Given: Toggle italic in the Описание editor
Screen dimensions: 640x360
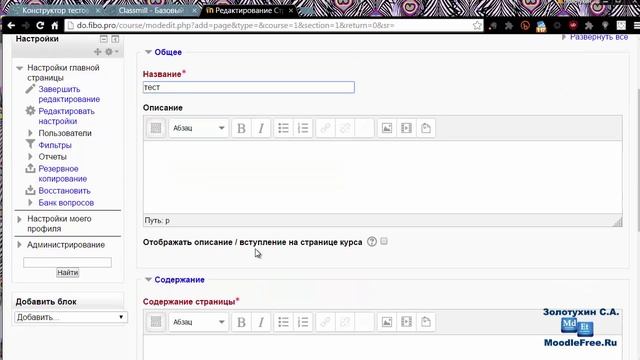Looking at the screenshot, I should pyautogui.click(x=261, y=128).
